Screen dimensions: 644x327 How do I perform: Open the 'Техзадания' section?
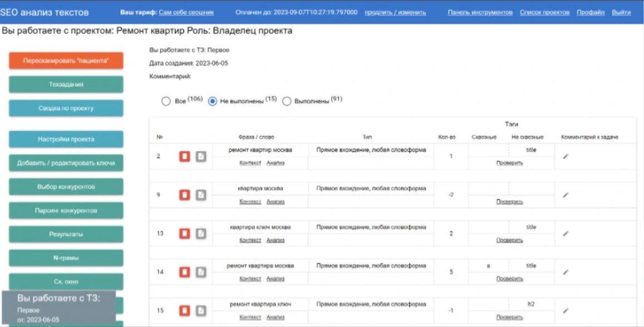pyautogui.click(x=66, y=85)
